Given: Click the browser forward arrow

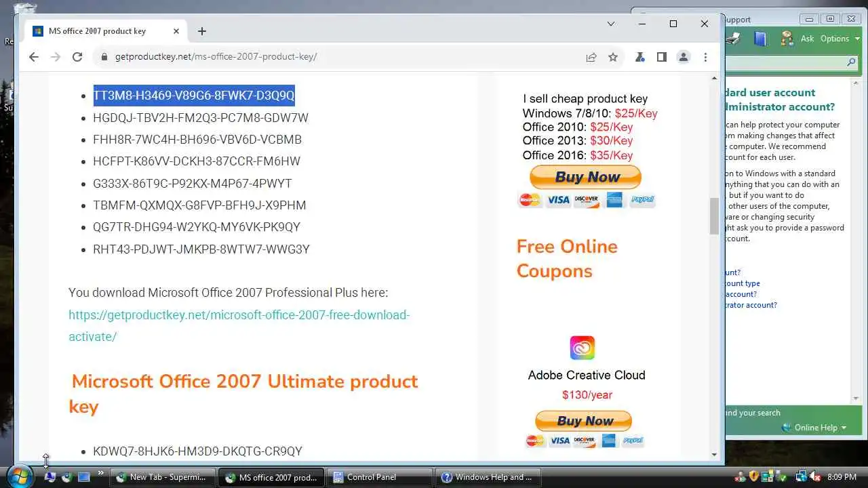Looking at the screenshot, I should 56,57.
